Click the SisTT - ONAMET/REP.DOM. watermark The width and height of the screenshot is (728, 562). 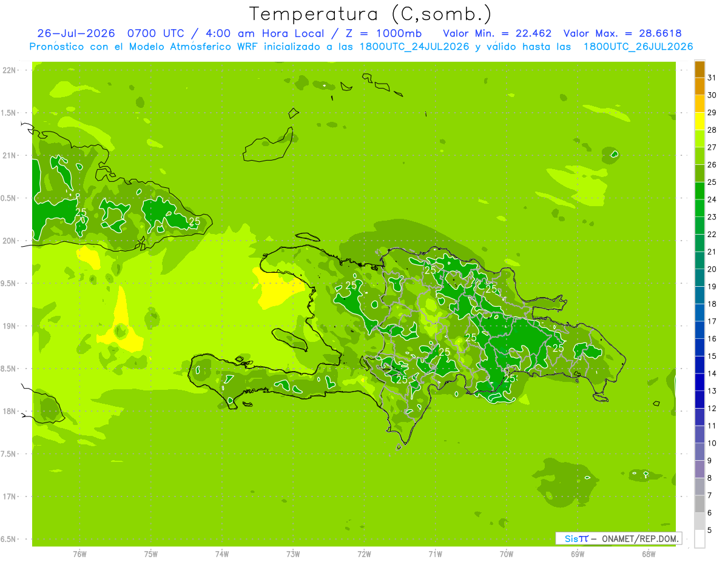[618, 538]
